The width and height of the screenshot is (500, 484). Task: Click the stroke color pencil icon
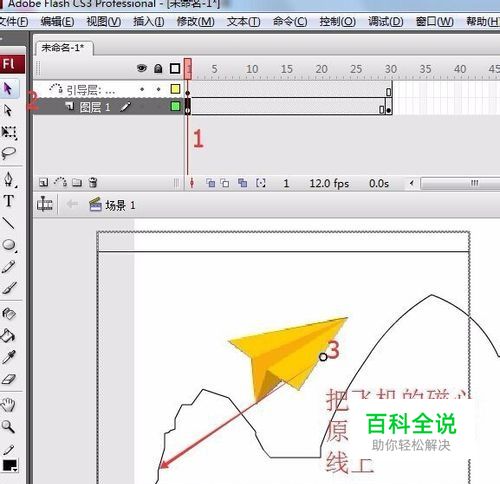pyautogui.click(x=8, y=450)
